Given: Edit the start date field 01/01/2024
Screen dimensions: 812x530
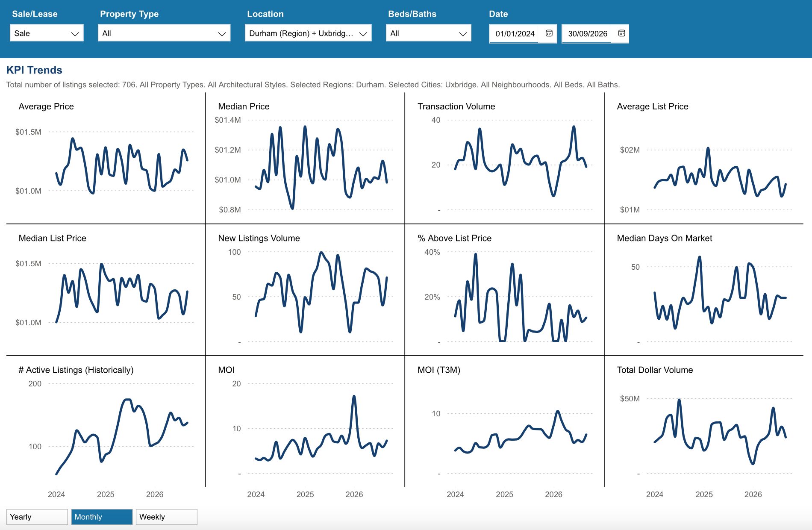Looking at the screenshot, I should [x=515, y=34].
